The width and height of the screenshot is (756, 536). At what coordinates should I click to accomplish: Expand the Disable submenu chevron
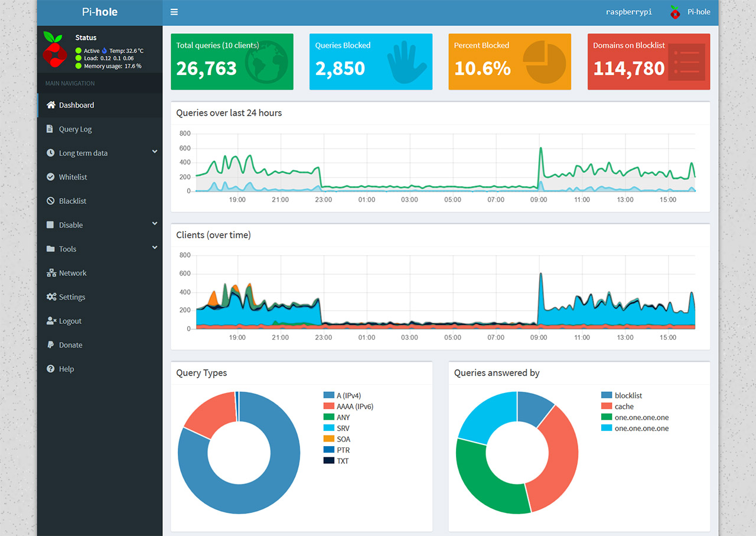click(155, 224)
